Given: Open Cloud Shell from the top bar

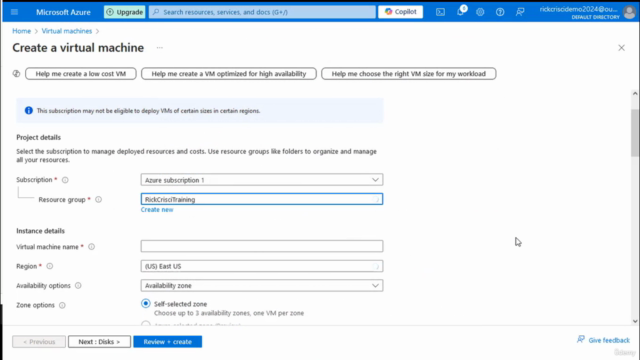Looking at the screenshot, I should (x=440, y=12).
